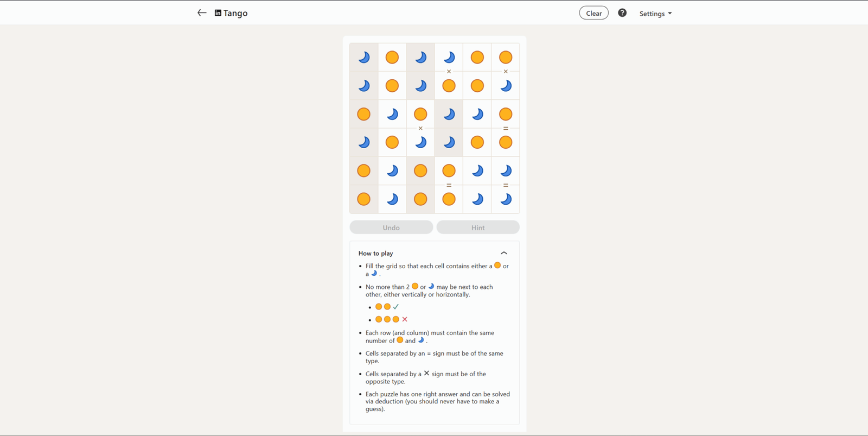Viewport: 868px width, 436px height.
Task: Click the back arrow to leave Tango
Action: pyautogui.click(x=201, y=12)
